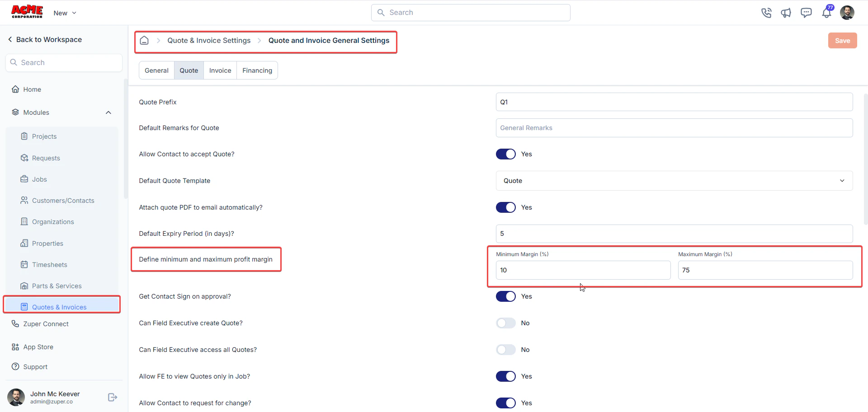
Task: Click the Organizations building icon
Action: coord(24,221)
